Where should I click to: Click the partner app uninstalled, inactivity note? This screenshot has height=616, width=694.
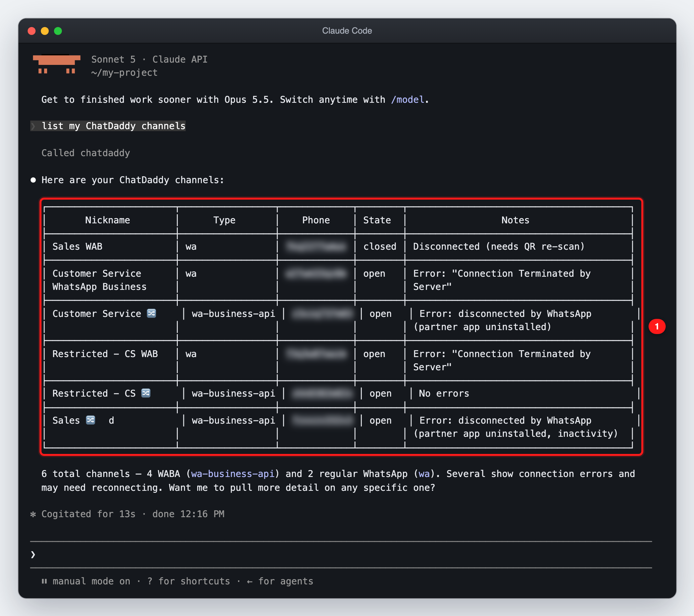(x=516, y=427)
